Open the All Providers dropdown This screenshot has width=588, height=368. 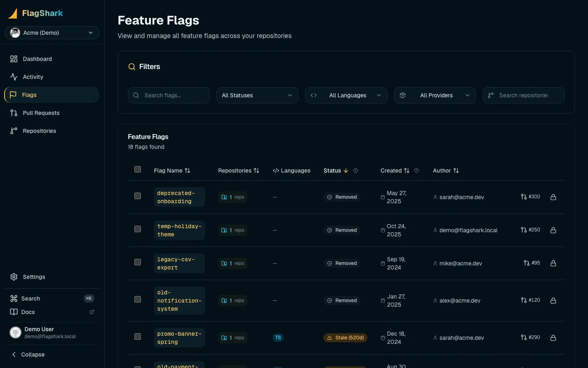435,95
